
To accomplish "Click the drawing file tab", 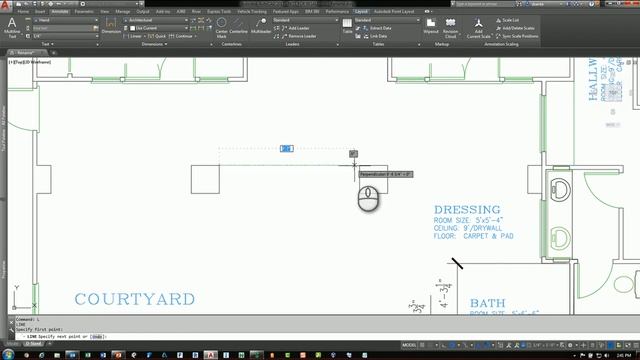I will click(x=26, y=53).
